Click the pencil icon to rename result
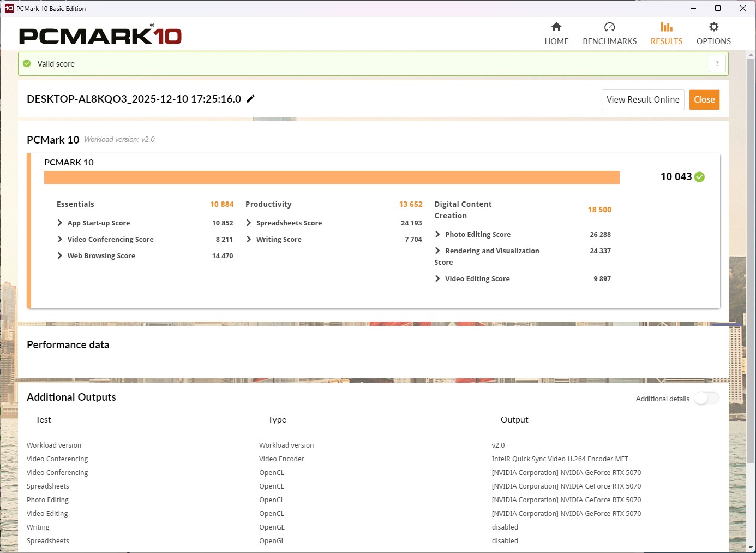Viewport: 756px width, 553px height. coord(251,99)
